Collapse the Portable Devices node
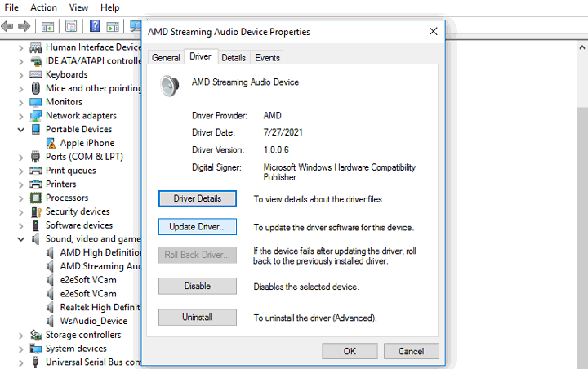The image size is (588, 369). click(21, 129)
